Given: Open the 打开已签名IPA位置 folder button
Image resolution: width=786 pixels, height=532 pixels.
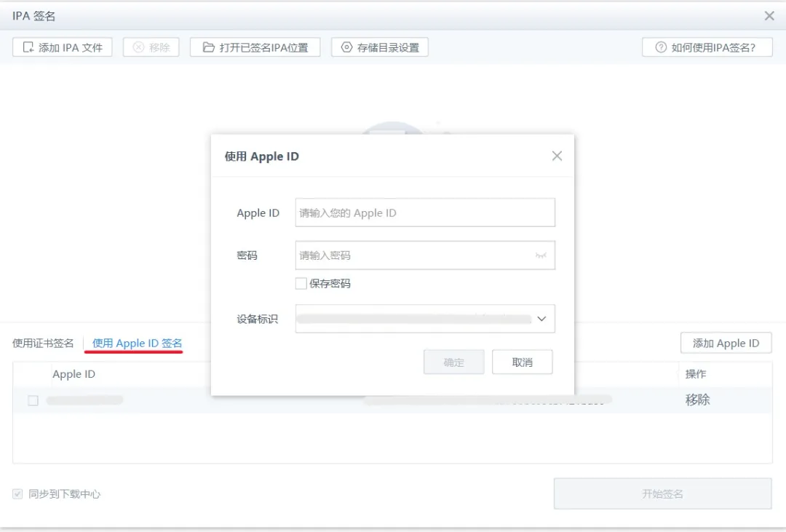Looking at the screenshot, I should [255, 47].
